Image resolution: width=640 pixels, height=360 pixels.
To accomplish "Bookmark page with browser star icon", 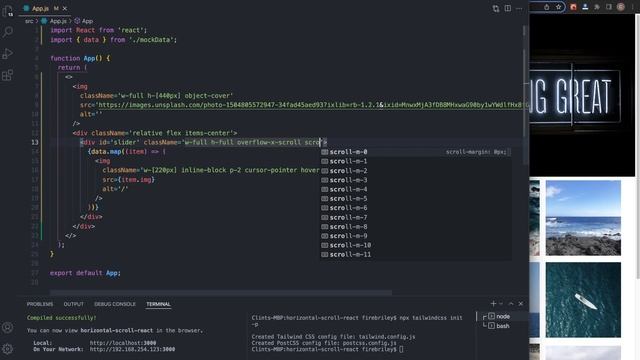I will point(558,7).
